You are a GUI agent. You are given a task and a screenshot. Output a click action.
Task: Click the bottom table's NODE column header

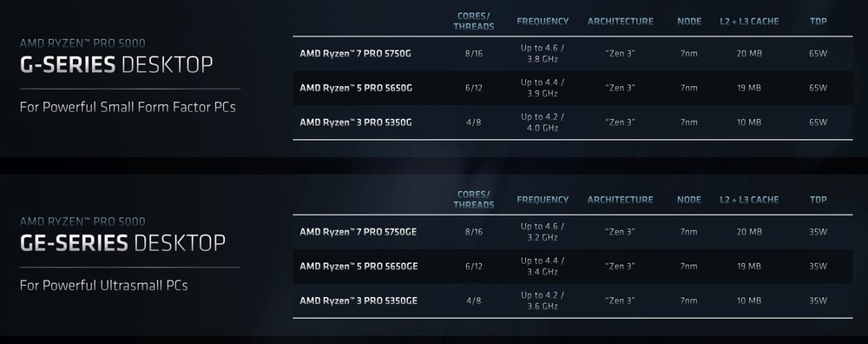(689, 200)
